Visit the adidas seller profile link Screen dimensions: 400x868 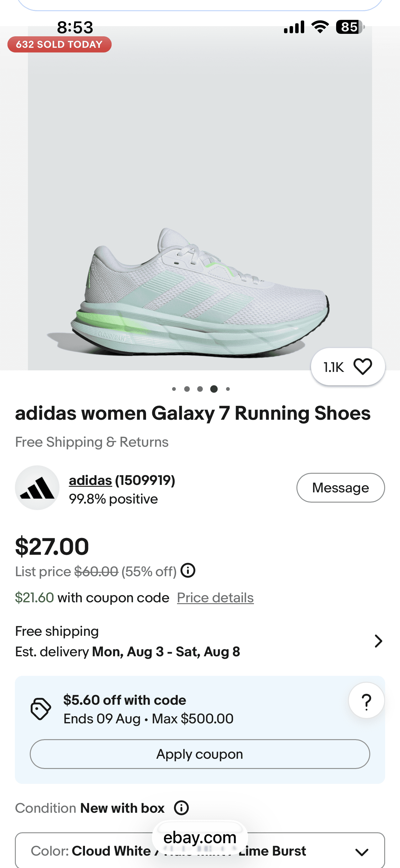[x=91, y=481]
